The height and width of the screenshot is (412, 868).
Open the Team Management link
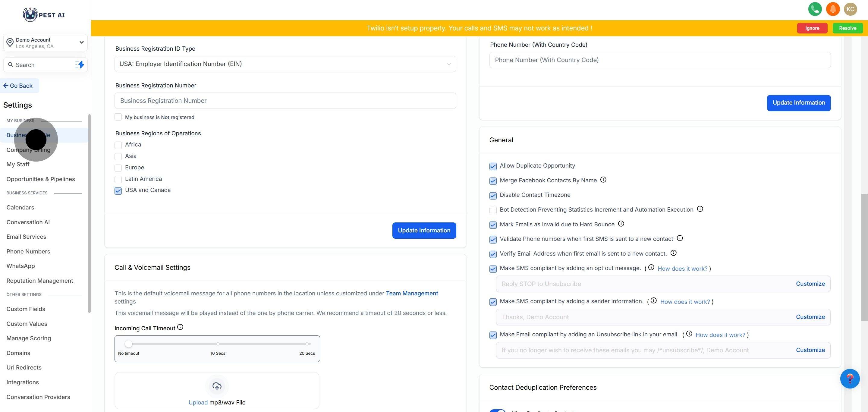click(412, 294)
